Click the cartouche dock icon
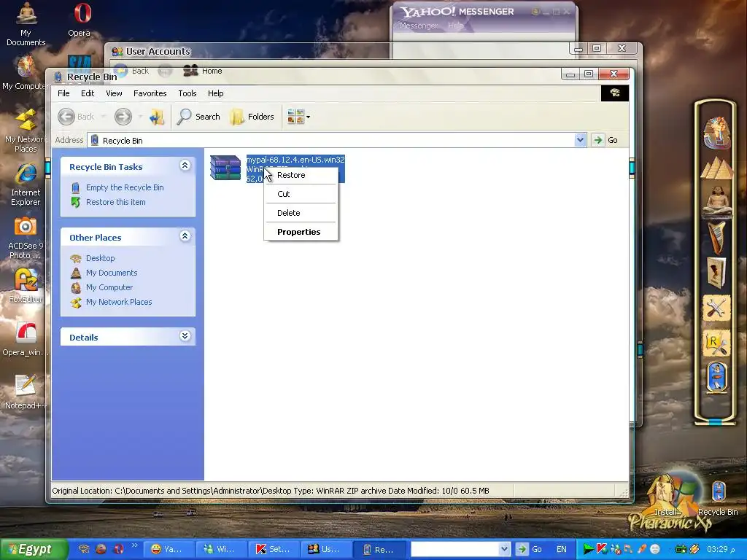Viewport: 747px width, 560px height. [717, 377]
